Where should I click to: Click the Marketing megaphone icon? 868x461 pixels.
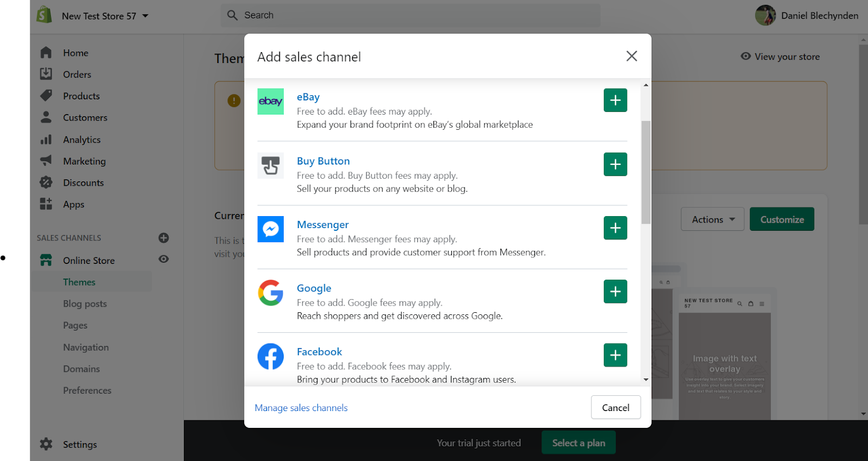[x=46, y=161]
